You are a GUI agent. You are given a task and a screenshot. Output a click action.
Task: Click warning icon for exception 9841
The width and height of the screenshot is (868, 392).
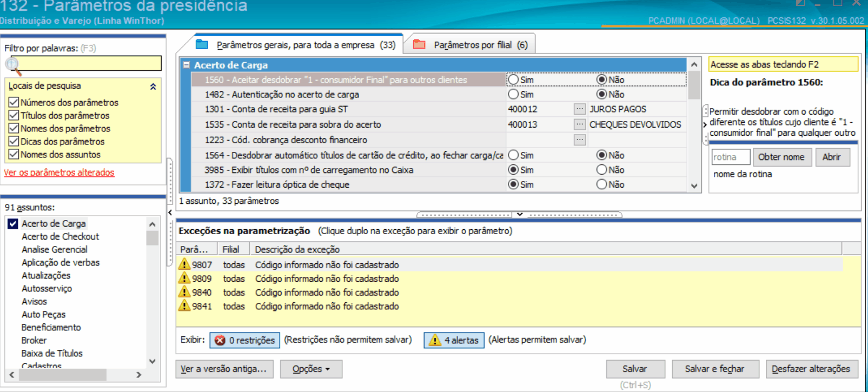tap(184, 305)
